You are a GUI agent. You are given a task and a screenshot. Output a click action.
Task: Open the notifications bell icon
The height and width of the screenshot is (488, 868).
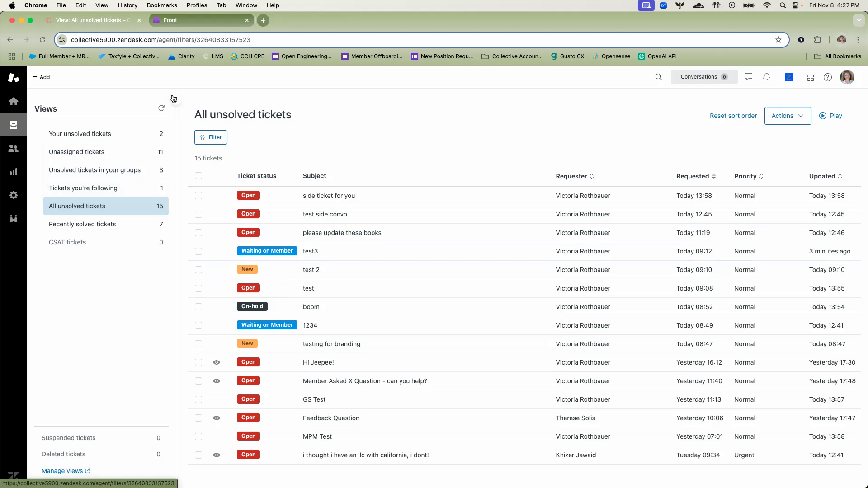click(767, 77)
